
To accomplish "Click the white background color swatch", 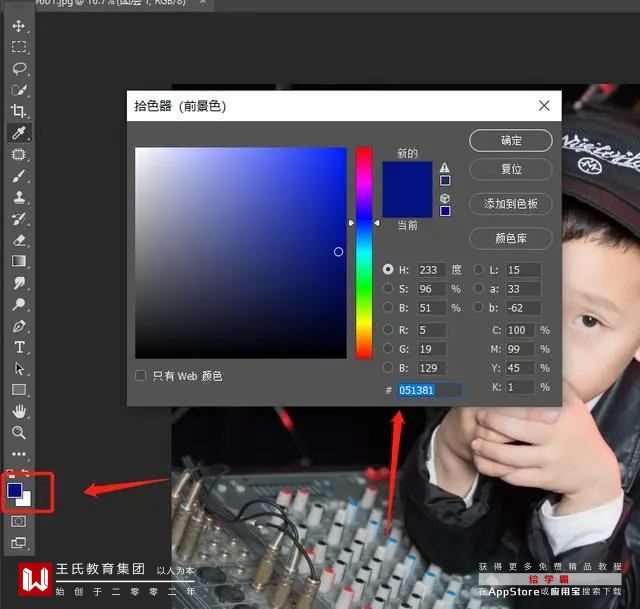I will [x=26, y=500].
